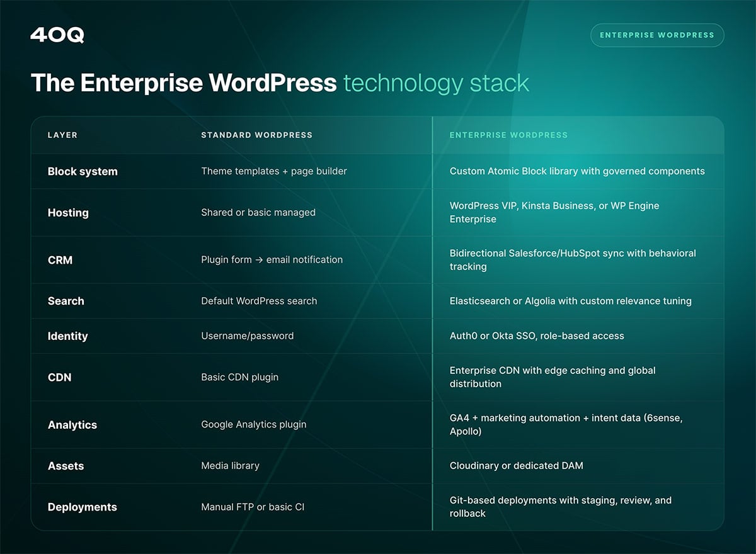Click 'GA4 + marketing automation + intent data' cell
The height and width of the screenshot is (554, 756).
point(566,425)
